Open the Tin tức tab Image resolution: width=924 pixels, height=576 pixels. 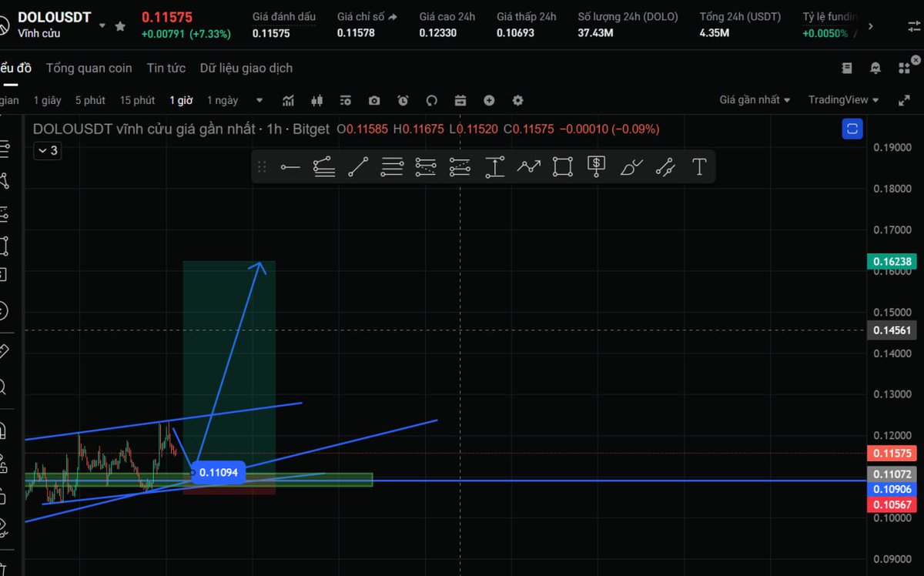166,68
